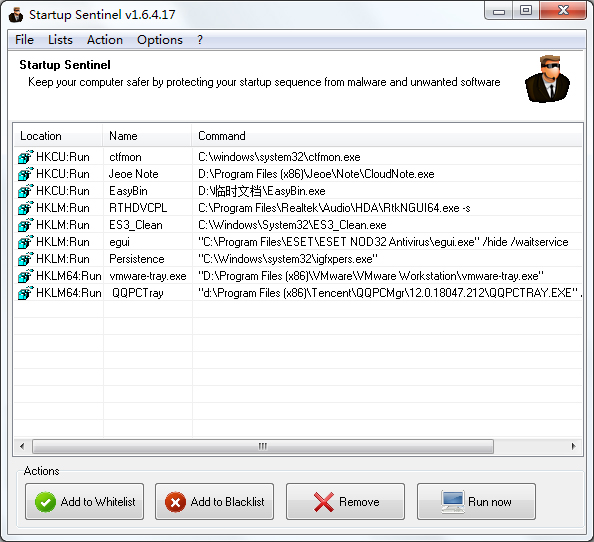
Task: Click the registry icon of QQPCTray row
Action: point(26,293)
